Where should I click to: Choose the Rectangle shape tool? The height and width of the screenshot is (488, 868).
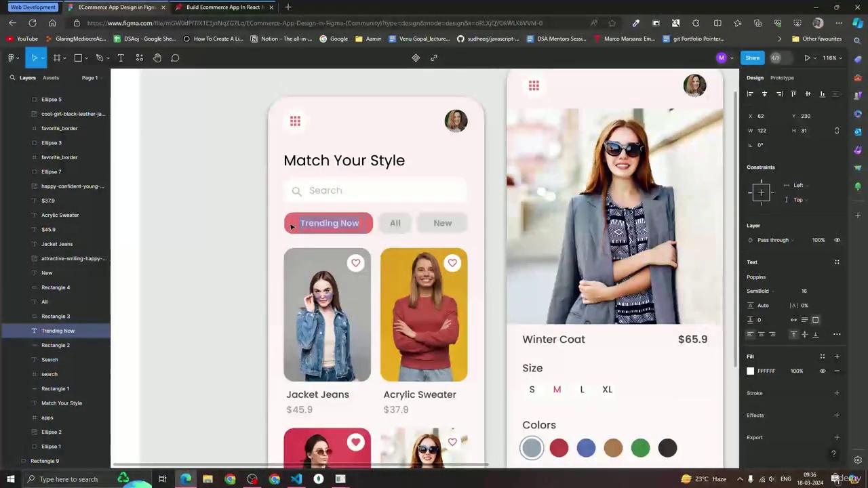(78, 58)
